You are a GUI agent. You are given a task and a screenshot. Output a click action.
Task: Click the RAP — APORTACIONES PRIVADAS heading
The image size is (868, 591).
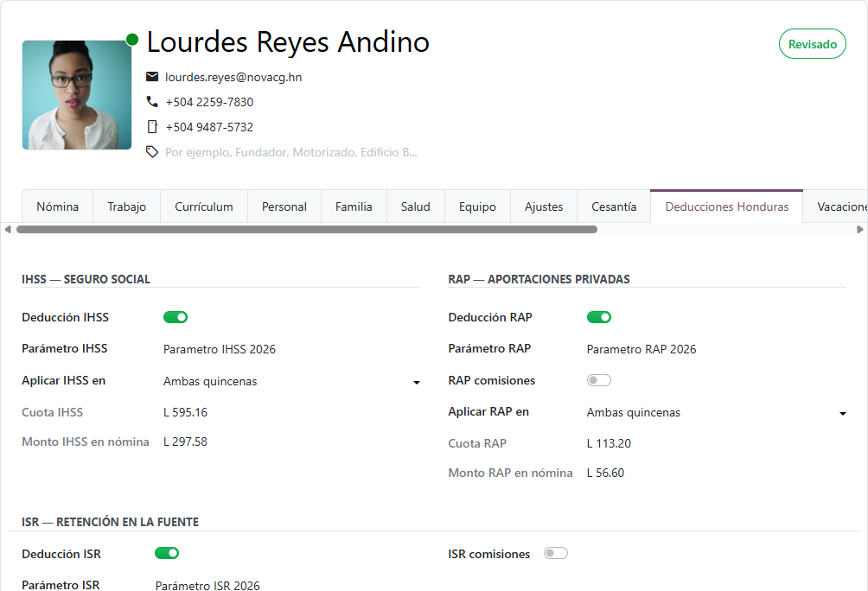[x=539, y=279]
